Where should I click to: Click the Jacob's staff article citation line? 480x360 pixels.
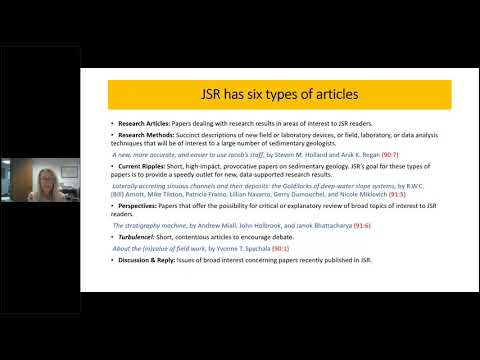[x=255, y=155]
